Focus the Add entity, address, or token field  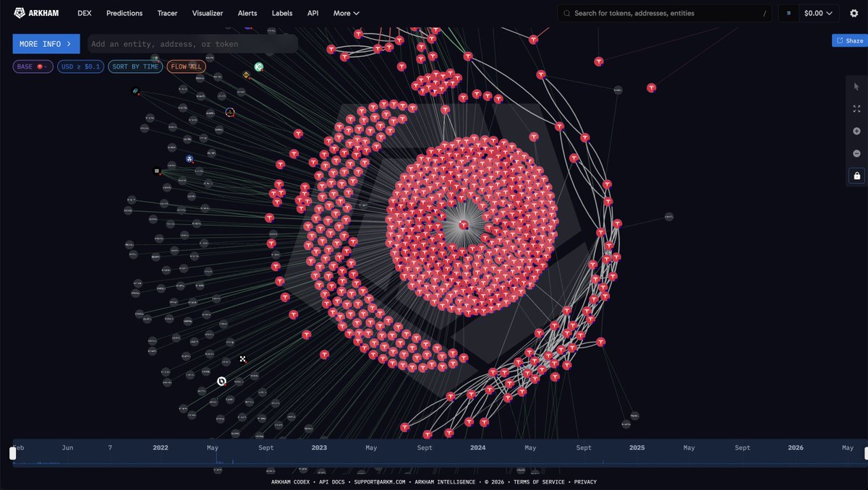tap(192, 44)
